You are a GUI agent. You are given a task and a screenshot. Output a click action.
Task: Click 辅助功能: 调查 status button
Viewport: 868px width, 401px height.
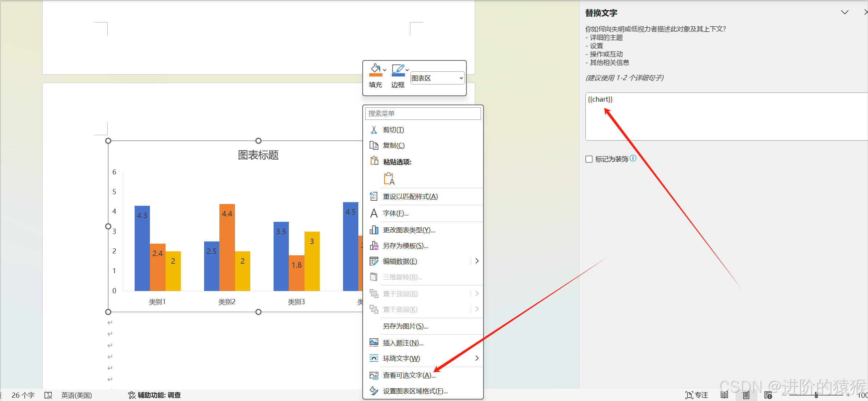[155, 395]
